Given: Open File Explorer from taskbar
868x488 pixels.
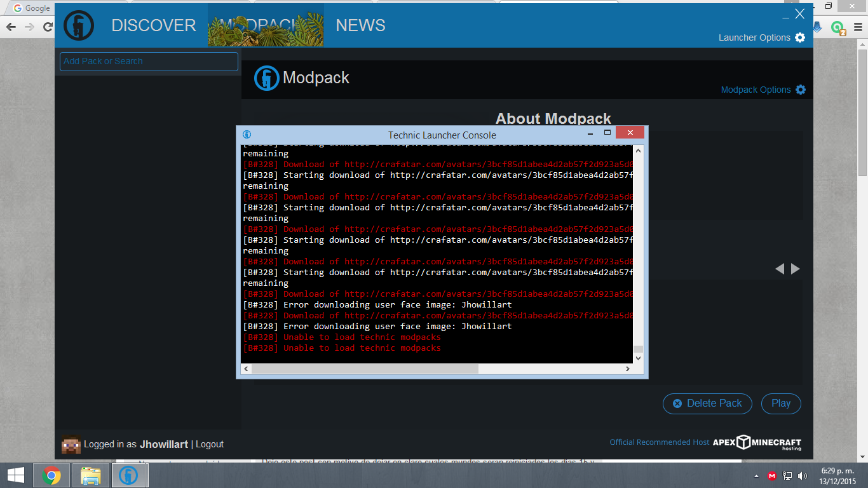Looking at the screenshot, I should coord(91,475).
